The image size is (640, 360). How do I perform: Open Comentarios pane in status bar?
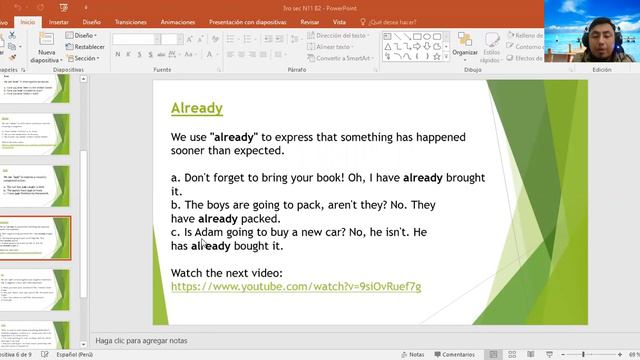454,355
